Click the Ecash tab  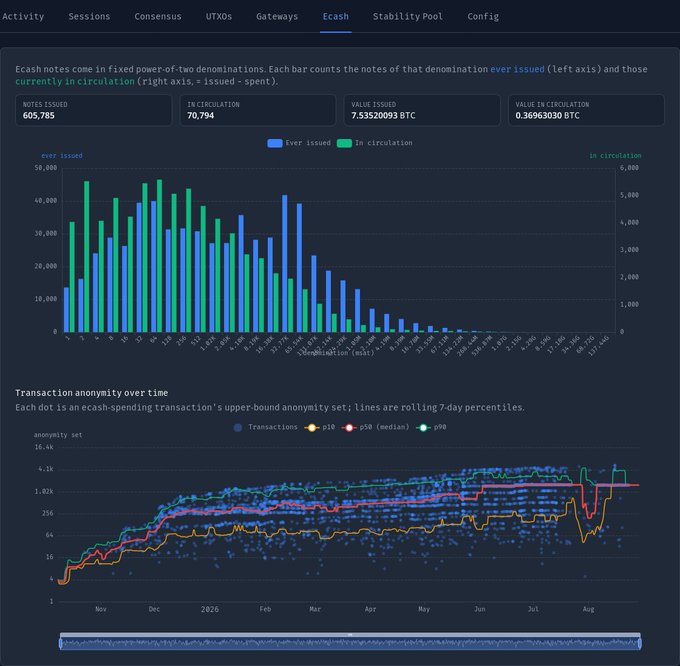336,16
